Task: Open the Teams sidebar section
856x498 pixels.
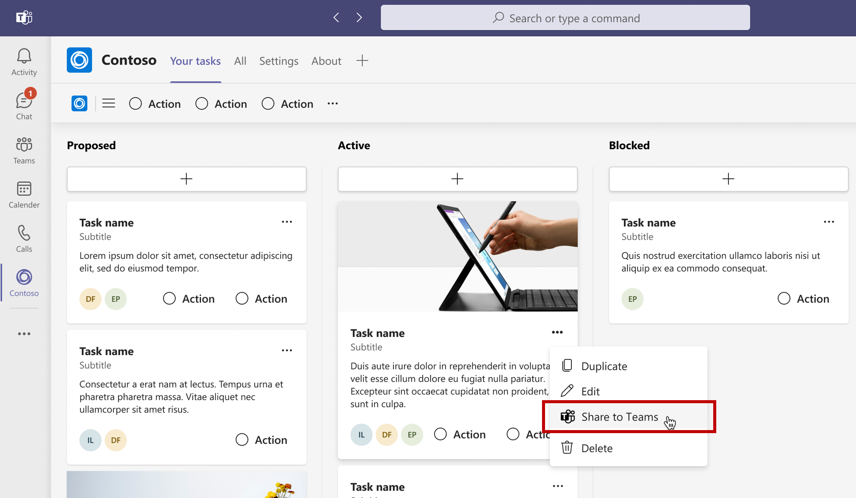Action: (24, 150)
